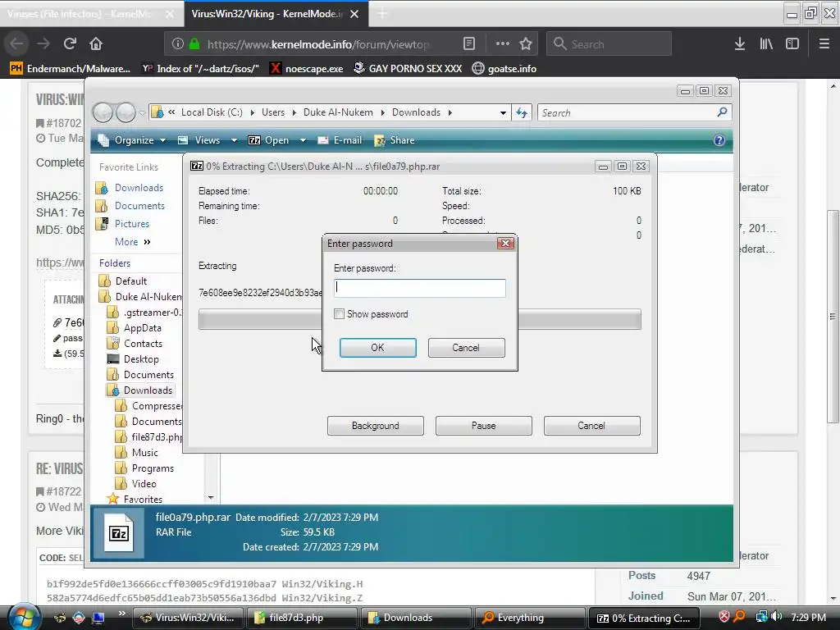Select the Default folder in the tree
This screenshot has height=630, width=840.
point(130,281)
